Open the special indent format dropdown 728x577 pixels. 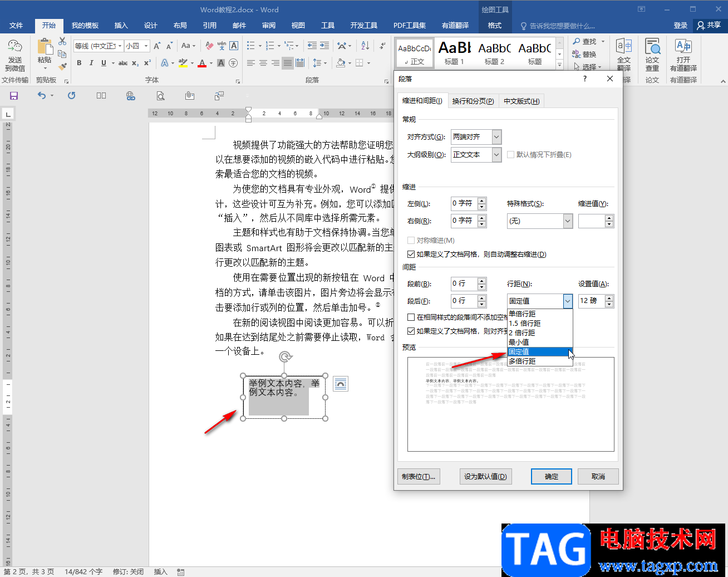pos(568,221)
